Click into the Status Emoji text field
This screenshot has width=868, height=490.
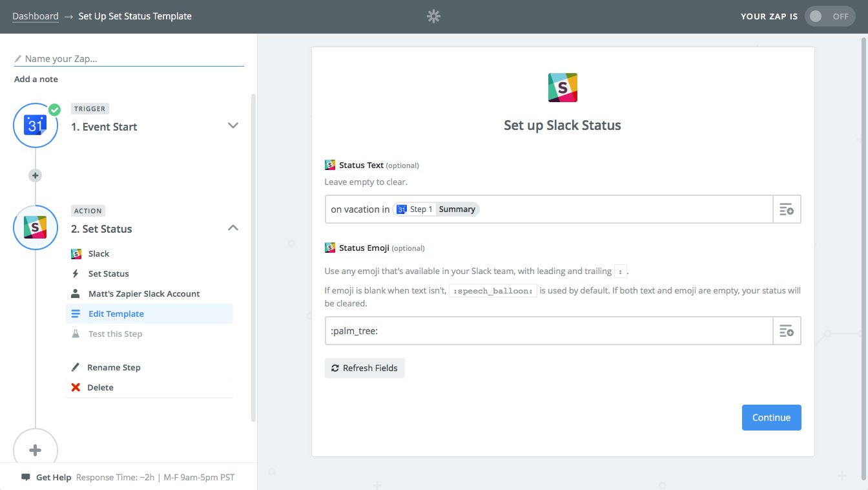549,331
